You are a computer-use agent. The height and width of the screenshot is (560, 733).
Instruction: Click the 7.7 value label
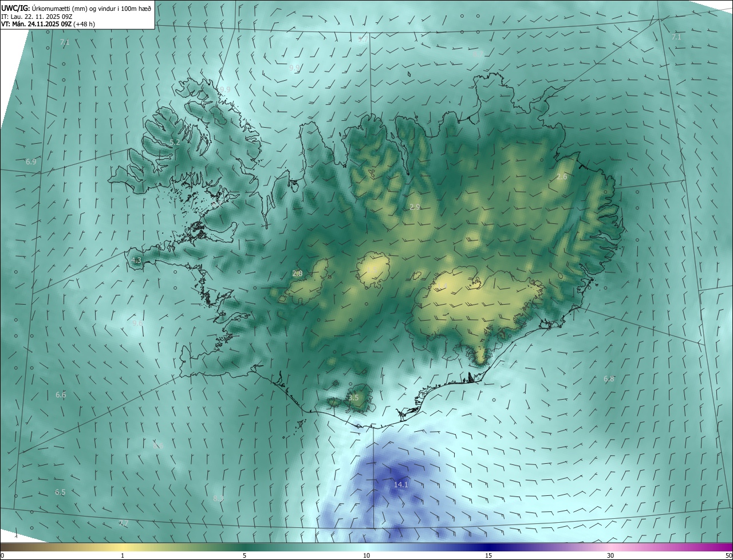(124, 523)
